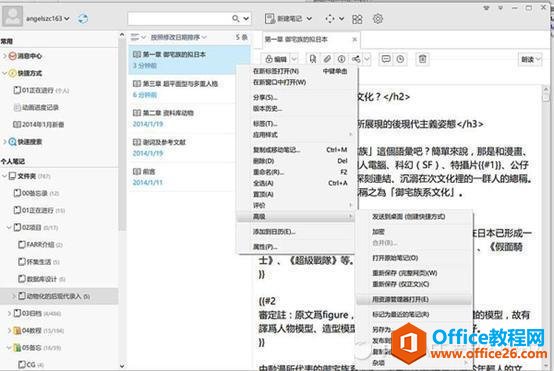Image resolution: width=554 pixels, height=371 pixels.
Task: Click the 编辑 edit lock button
Action: tap(276, 59)
